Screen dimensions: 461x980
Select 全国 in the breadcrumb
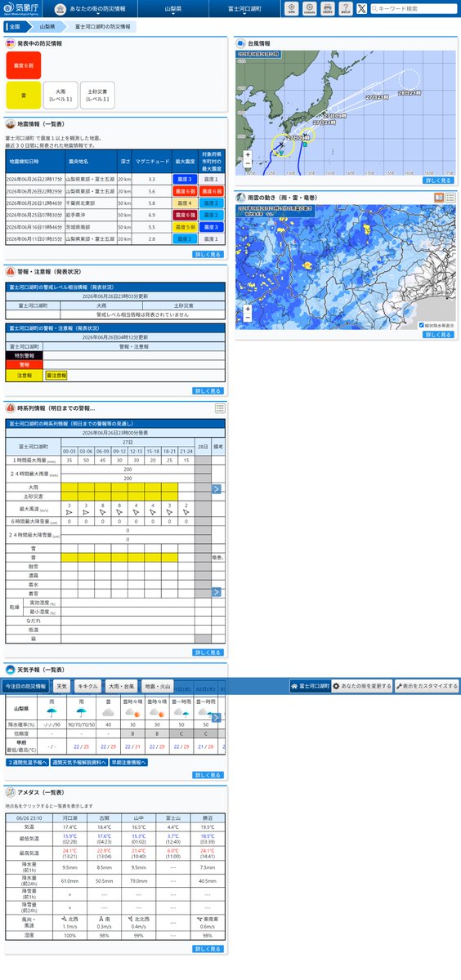tap(16, 26)
